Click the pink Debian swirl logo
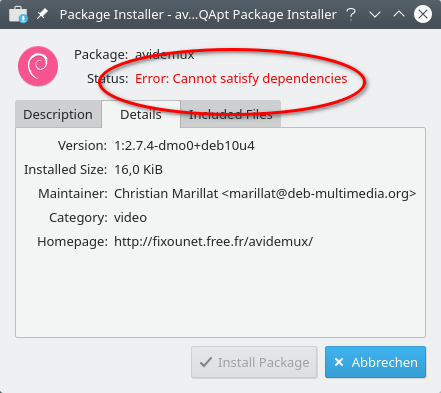Image resolution: width=441 pixels, height=393 pixels. (38, 66)
